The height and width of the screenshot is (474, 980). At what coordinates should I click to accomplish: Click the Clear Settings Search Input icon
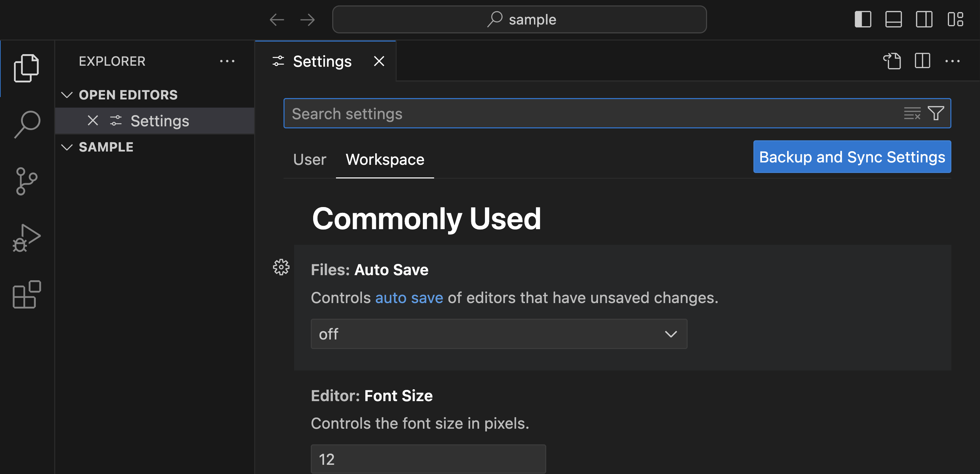point(912,113)
